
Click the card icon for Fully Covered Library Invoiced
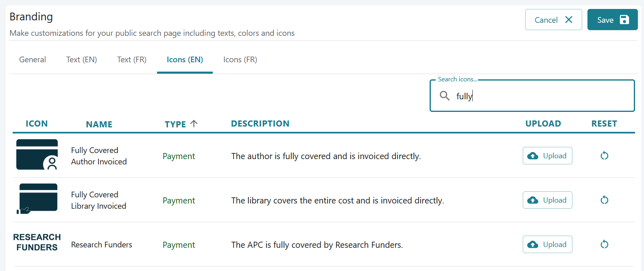[x=37, y=198]
